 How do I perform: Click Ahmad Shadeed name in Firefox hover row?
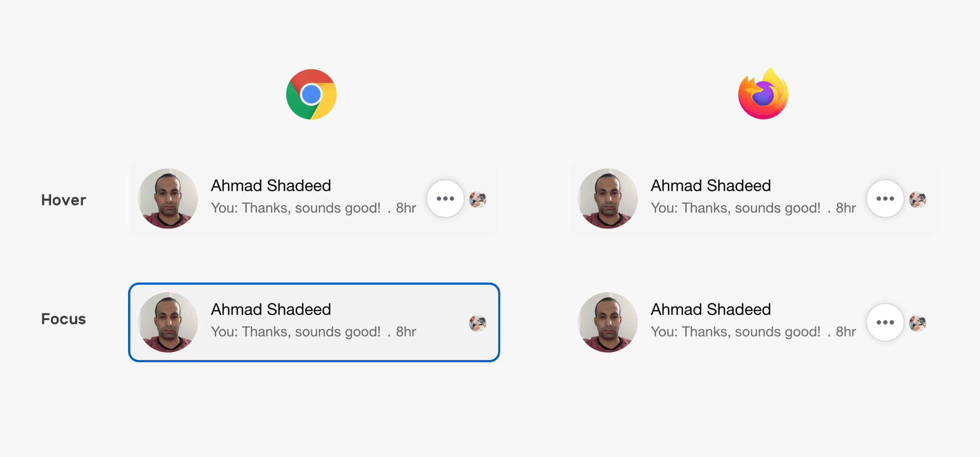[711, 186]
